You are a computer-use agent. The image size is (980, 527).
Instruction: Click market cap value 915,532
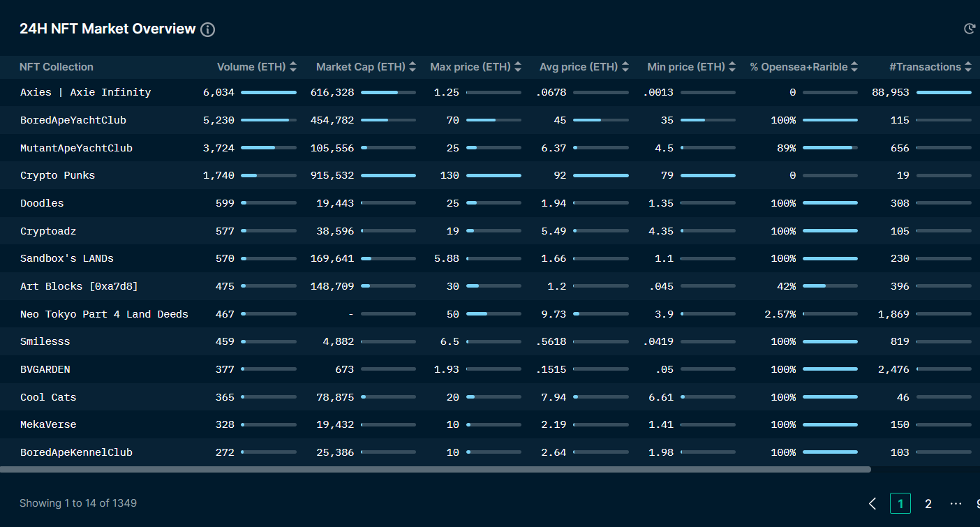332,175
